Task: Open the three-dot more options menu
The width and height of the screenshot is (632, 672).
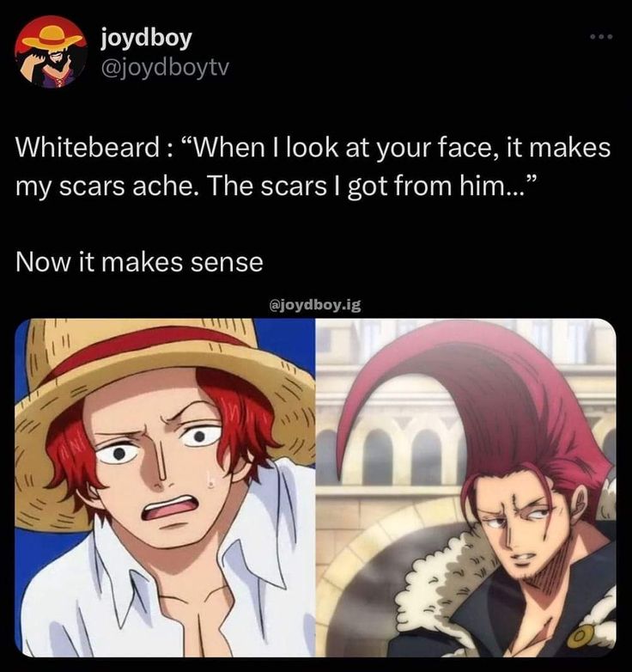Action: (x=602, y=37)
